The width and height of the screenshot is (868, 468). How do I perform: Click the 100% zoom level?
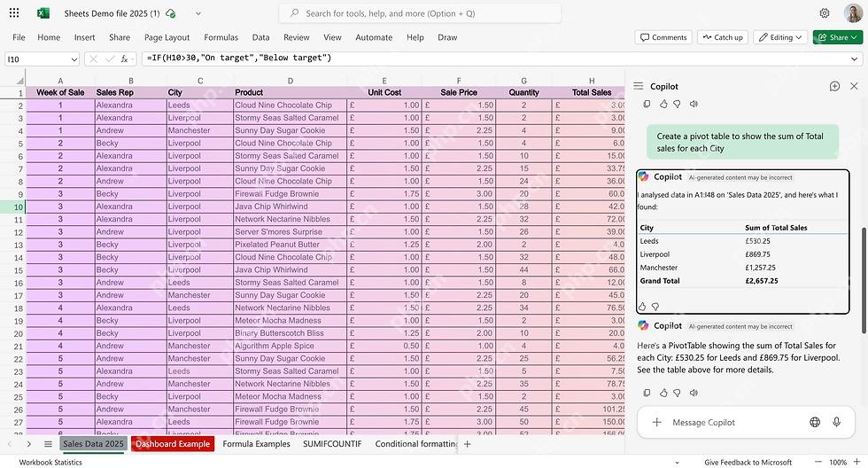coord(838,462)
